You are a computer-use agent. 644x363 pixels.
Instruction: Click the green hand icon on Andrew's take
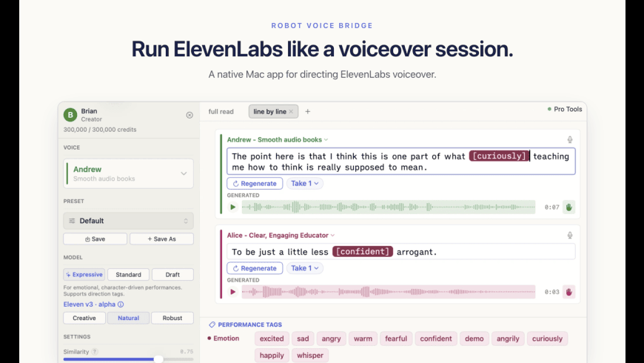(568, 207)
